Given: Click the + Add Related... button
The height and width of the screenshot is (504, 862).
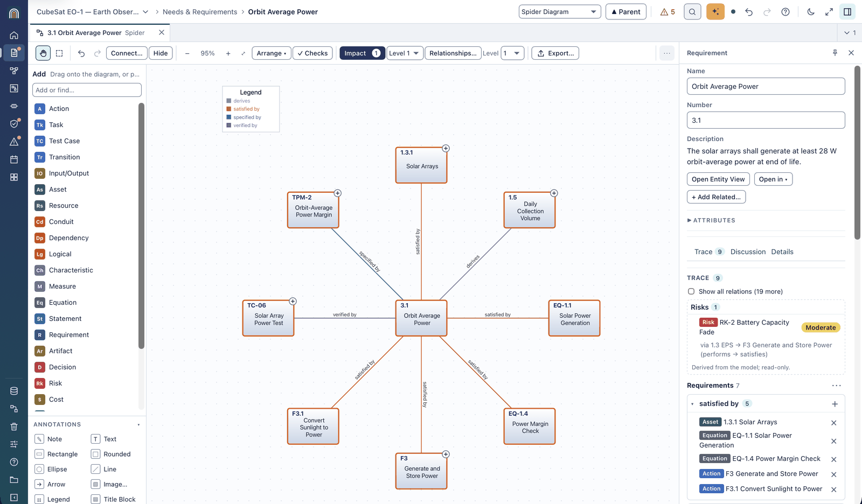Looking at the screenshot, I should (x=716, y=197).
